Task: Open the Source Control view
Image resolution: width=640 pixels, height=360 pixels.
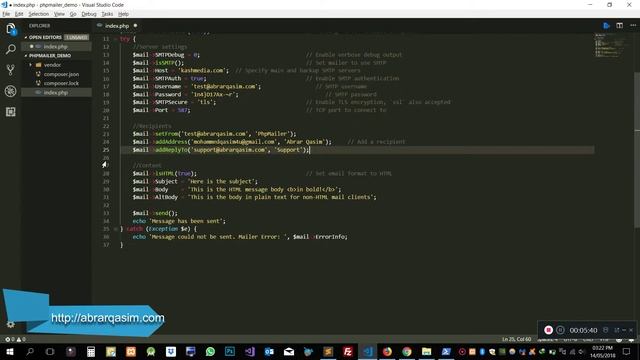Action: pyautogui.click(x=11, y=70)
